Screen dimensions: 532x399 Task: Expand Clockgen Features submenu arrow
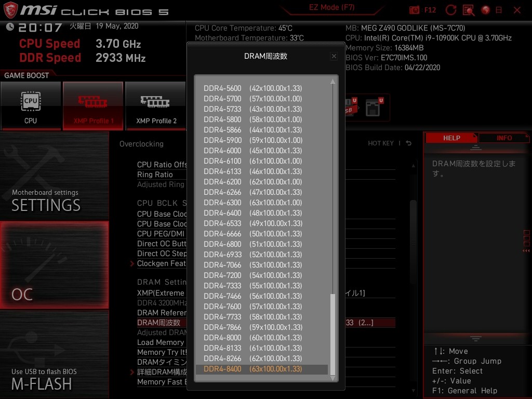(132, 263)
